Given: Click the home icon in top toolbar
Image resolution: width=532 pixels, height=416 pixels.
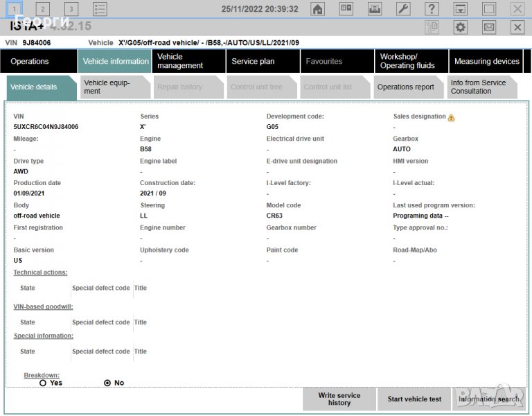Looking at the screenshot, I should (317, 9).
